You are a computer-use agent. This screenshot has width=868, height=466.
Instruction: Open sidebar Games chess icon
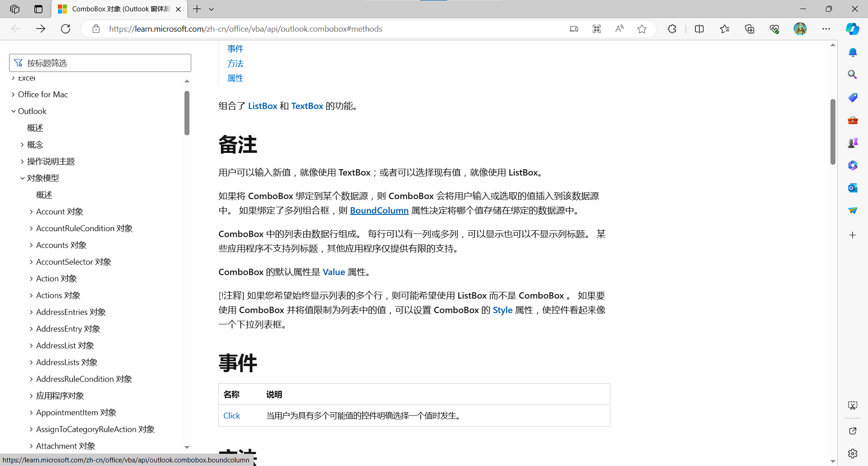coord(853,143)
